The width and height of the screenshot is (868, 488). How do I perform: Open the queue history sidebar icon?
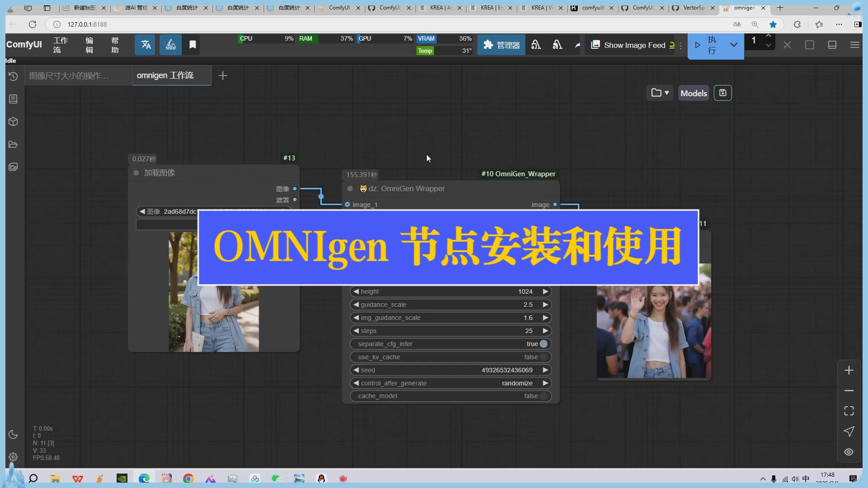point(13,76)
